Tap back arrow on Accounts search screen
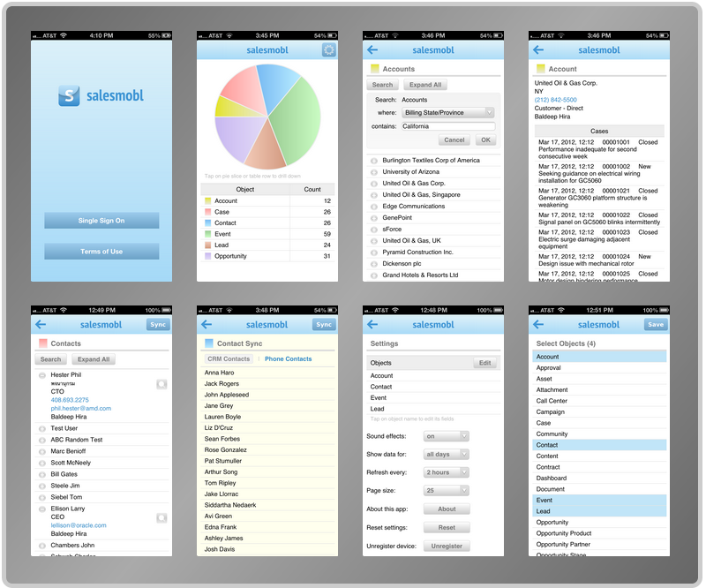Image resolution: width=706 pixels, height=588 pixels. click(x=372, y=50)
